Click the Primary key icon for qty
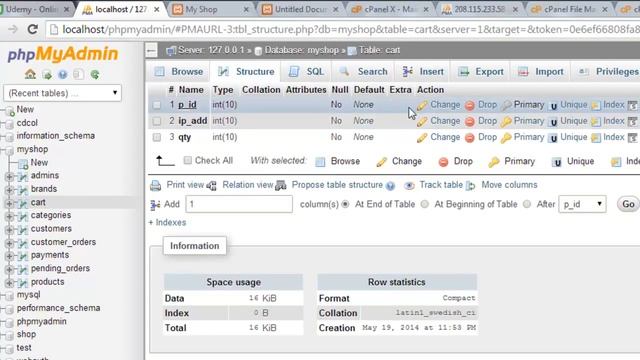Image resolution: width=640 pixels, height=360 pixels. coord(506,138)
